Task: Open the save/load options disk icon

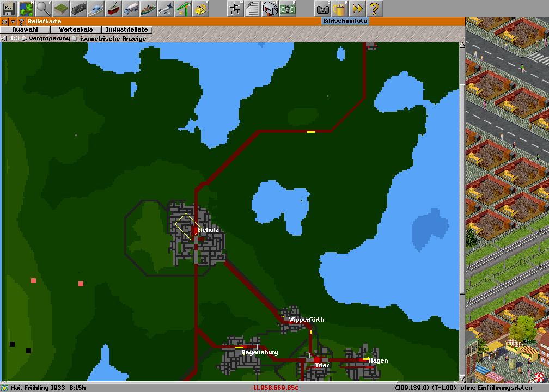Action: click(x=9, y=9)
